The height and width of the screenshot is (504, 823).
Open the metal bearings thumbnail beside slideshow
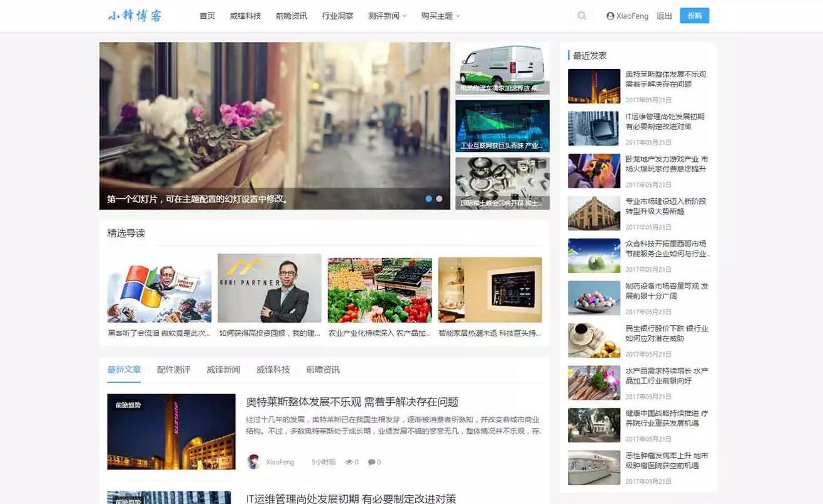503,183
